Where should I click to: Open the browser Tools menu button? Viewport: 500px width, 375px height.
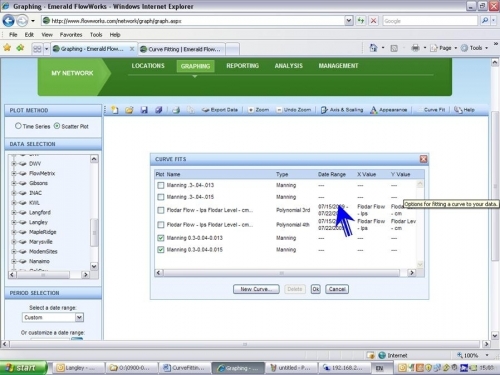(475, 48)
